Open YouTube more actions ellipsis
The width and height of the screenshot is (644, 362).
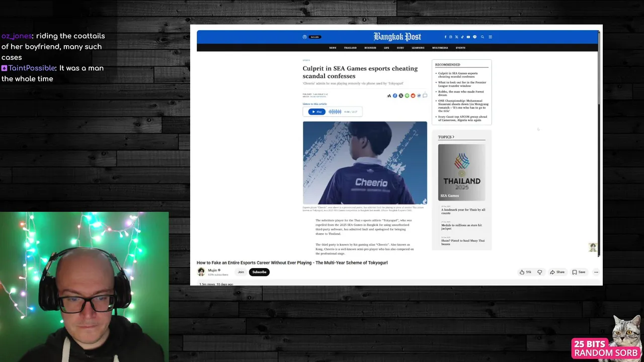tap(596, 272)
